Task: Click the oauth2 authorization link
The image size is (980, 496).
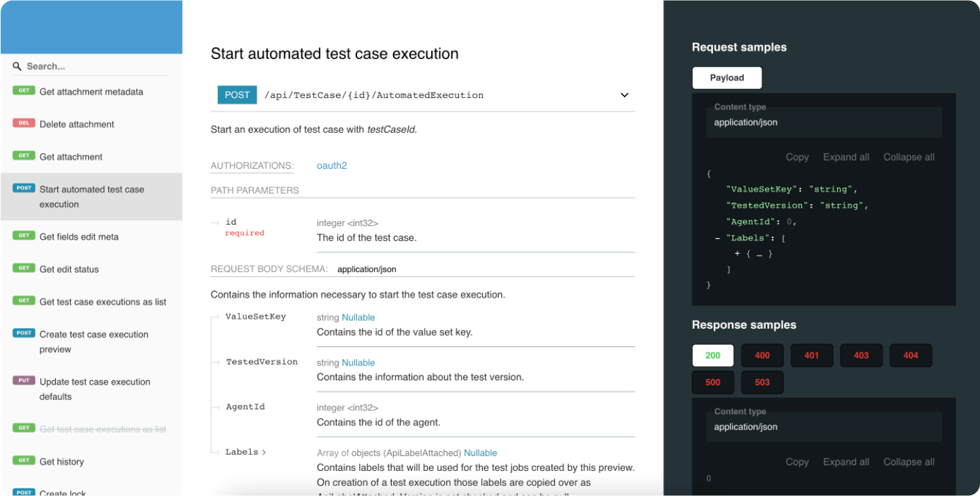Action: pyautogui.click(x=331, y=165)
